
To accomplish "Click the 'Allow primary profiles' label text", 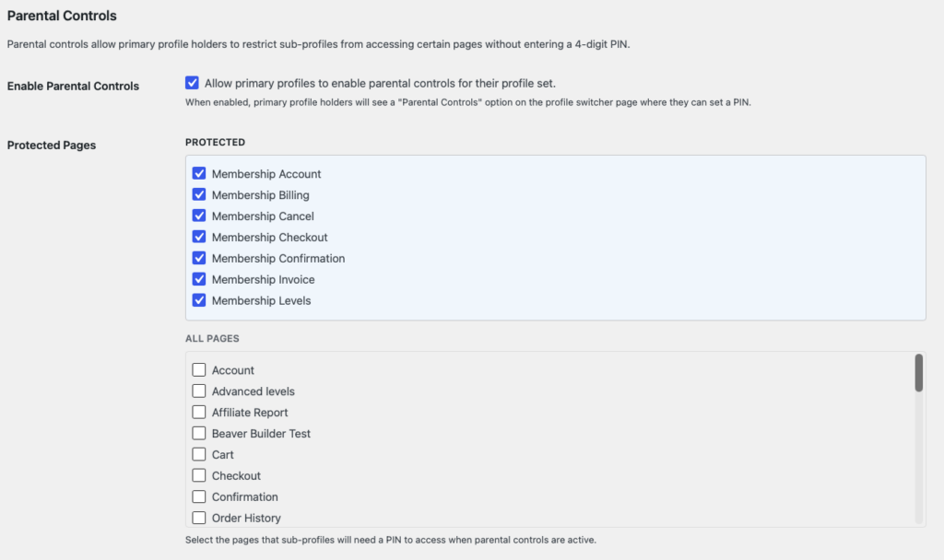I will [x=380, y=83].
